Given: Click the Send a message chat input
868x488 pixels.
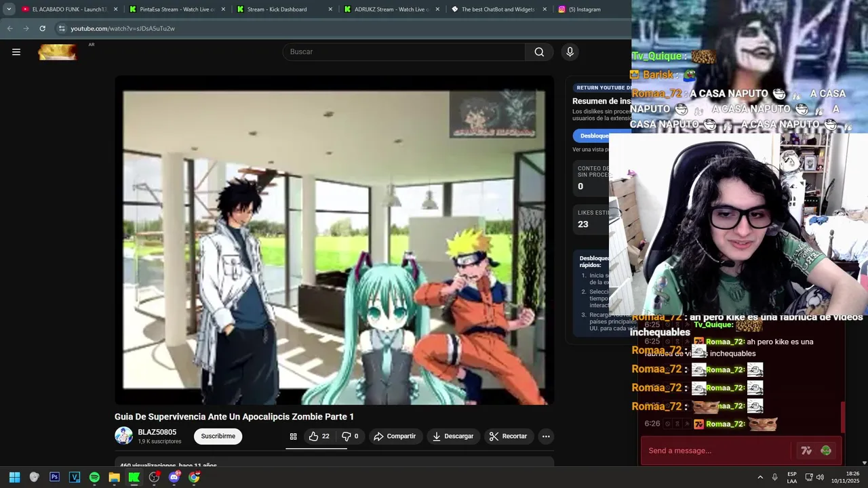Looking at the screenshot, I should pos(715,451).
